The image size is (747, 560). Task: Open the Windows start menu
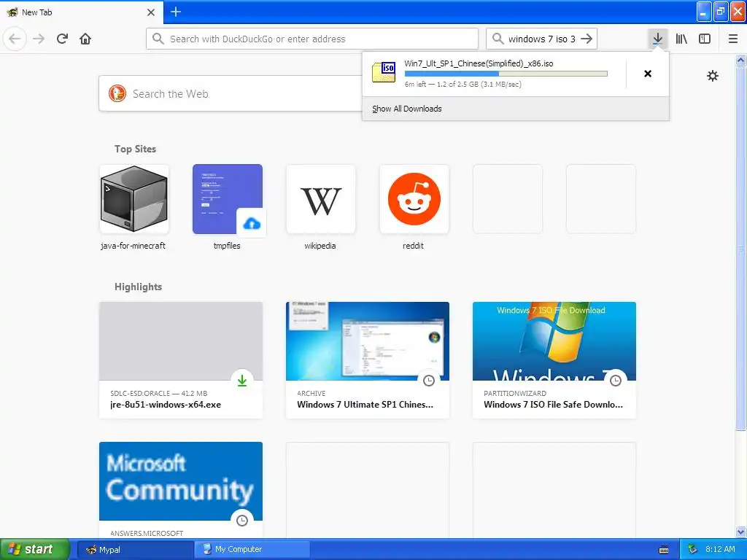(x=35, y=550)
